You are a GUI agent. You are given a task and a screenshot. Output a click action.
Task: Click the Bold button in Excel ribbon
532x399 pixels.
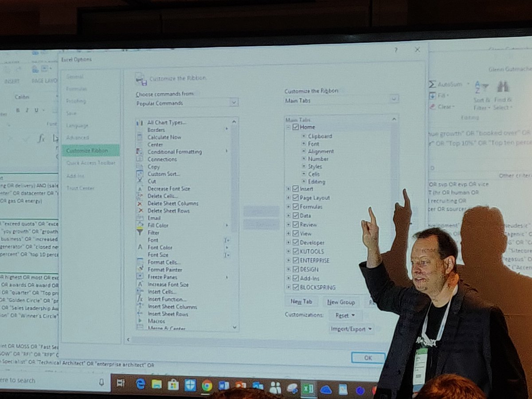click(19, 110)
